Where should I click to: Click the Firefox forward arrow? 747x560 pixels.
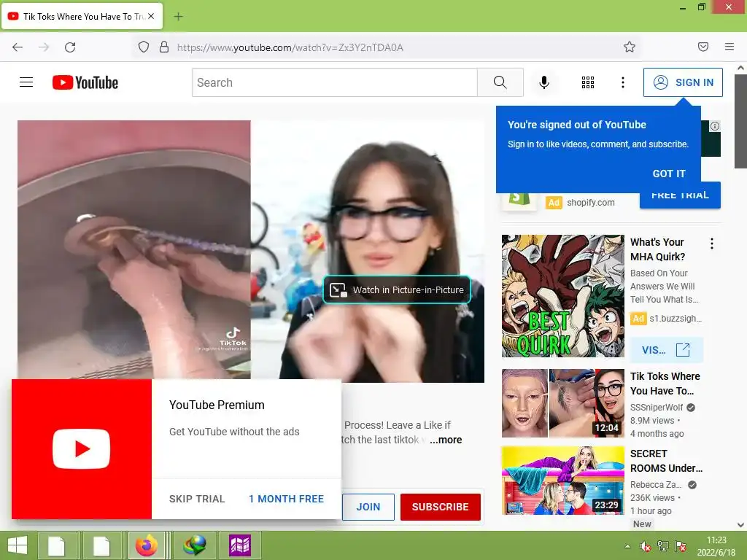pyautogui.click(x=44, y=47)
